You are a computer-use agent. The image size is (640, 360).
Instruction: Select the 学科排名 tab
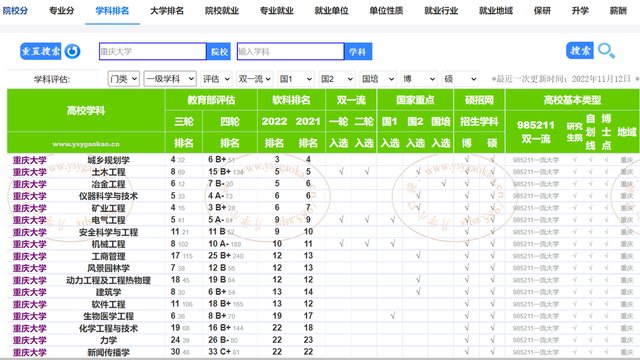pos(112,11)
